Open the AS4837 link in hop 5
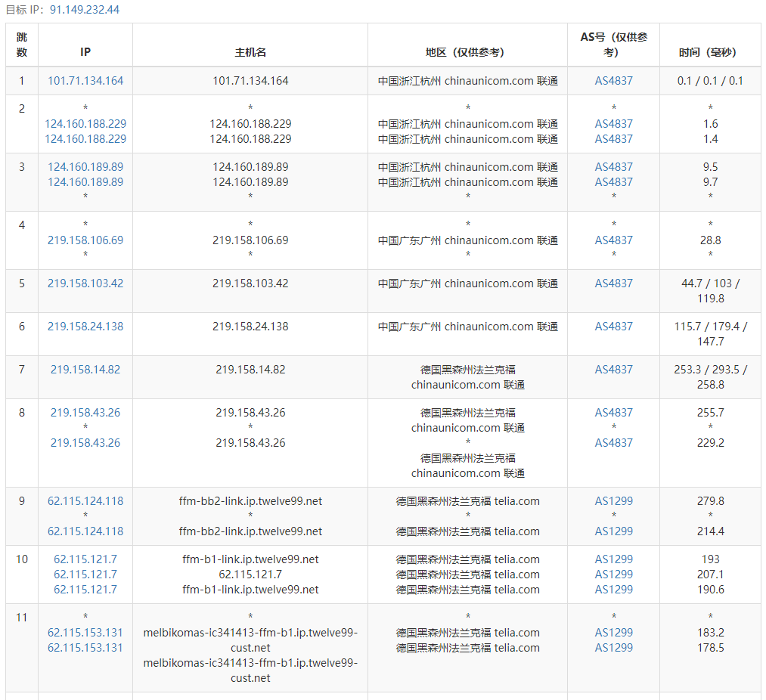The image size is (766, 700). [x=613, y=283]
